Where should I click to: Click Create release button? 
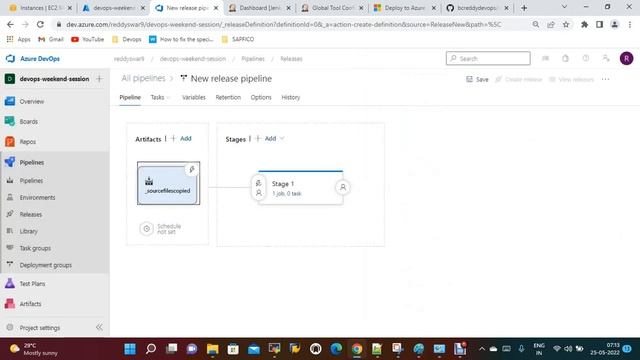519,79
